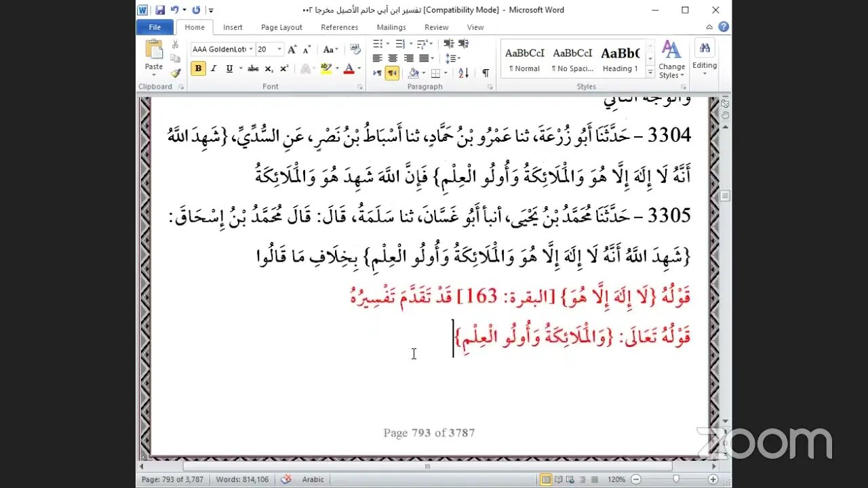Viewport: 868px width, 488px height.
Task: Open Paragraph dialog launcher
Action: click(x=490, y=87)
